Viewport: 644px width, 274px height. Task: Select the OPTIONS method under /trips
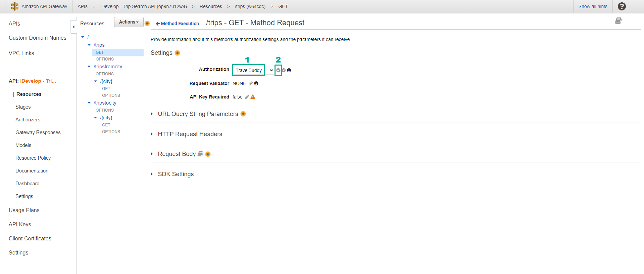[x=105, y=59]
